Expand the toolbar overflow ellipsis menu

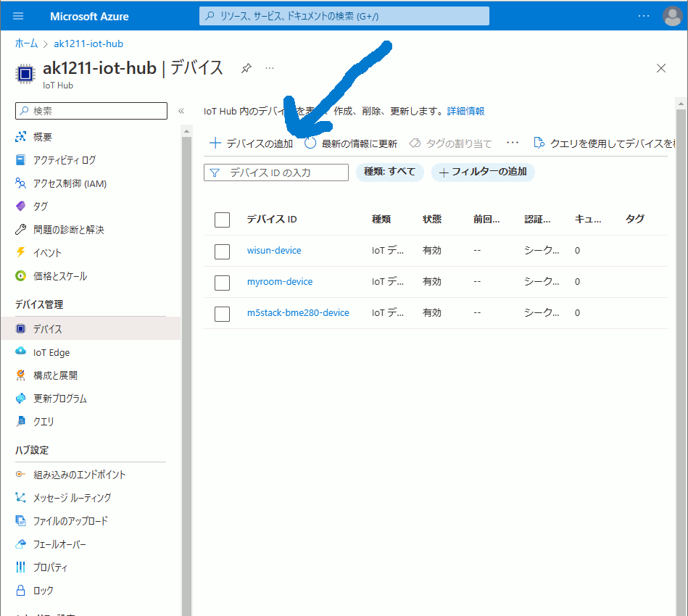513,143
